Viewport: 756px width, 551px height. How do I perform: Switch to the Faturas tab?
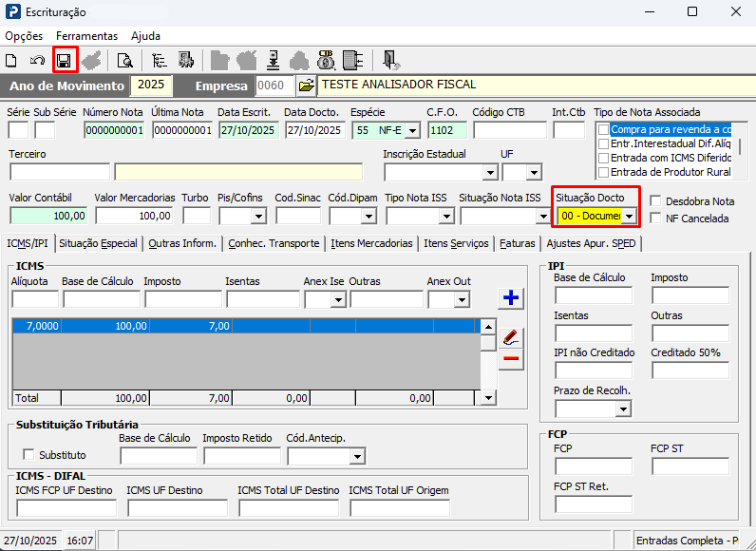tap(518, 243)
